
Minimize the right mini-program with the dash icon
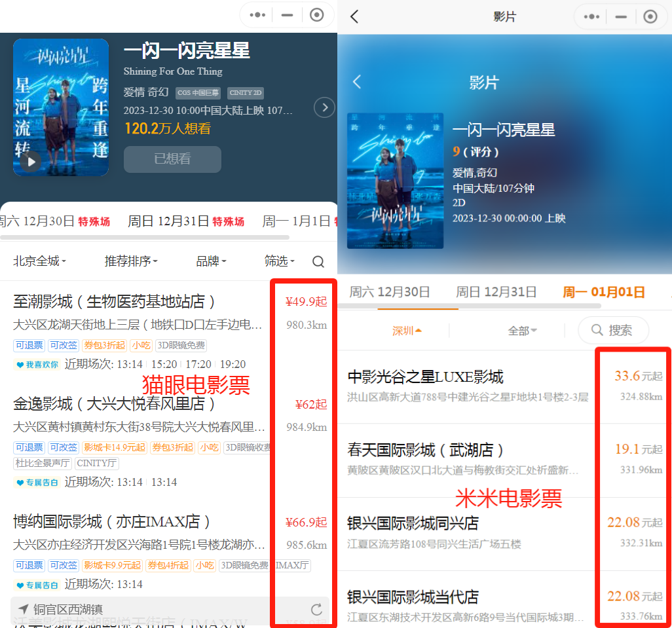(x=621, y=17)
